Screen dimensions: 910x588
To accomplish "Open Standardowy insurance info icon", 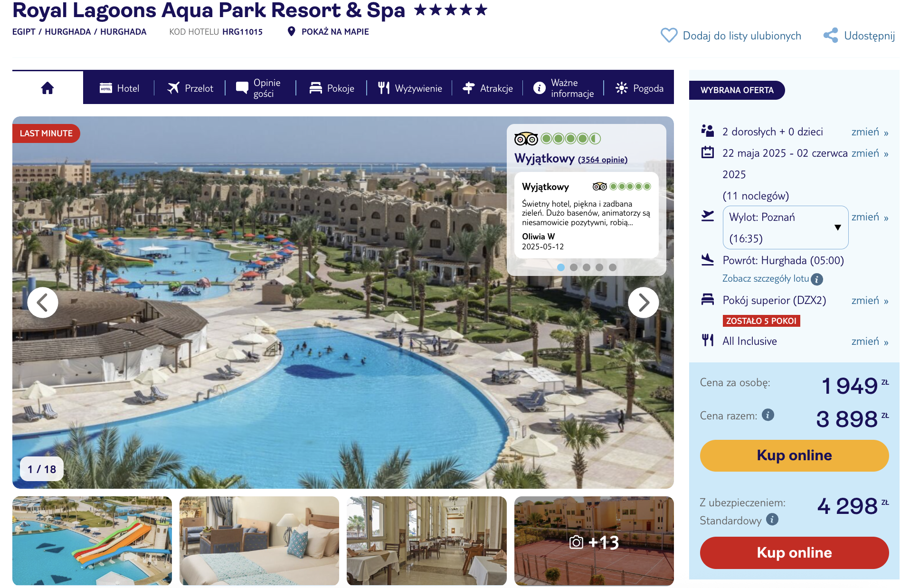I will 772,519.
